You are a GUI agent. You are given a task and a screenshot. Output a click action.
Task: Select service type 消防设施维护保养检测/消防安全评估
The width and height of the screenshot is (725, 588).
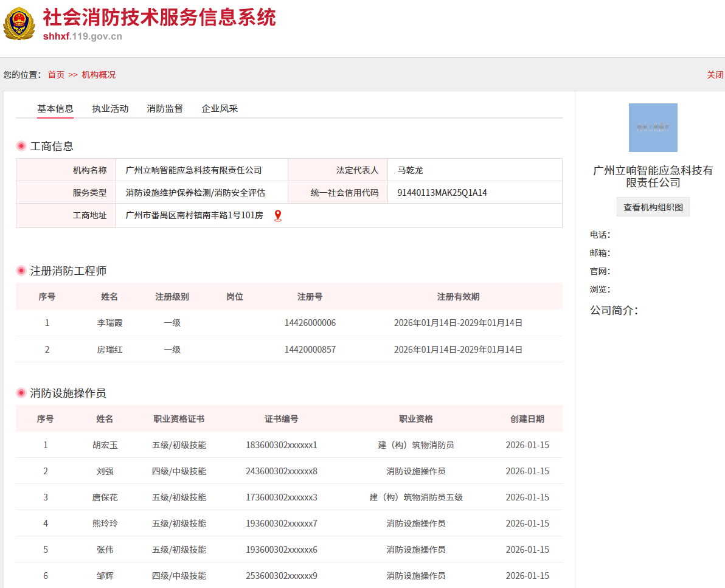pos(195,193)
